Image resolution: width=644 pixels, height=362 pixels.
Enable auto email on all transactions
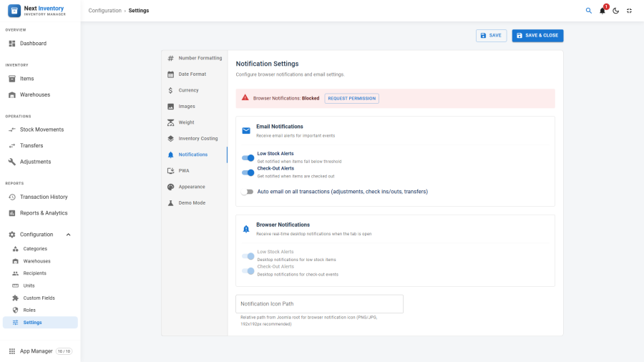248,192
